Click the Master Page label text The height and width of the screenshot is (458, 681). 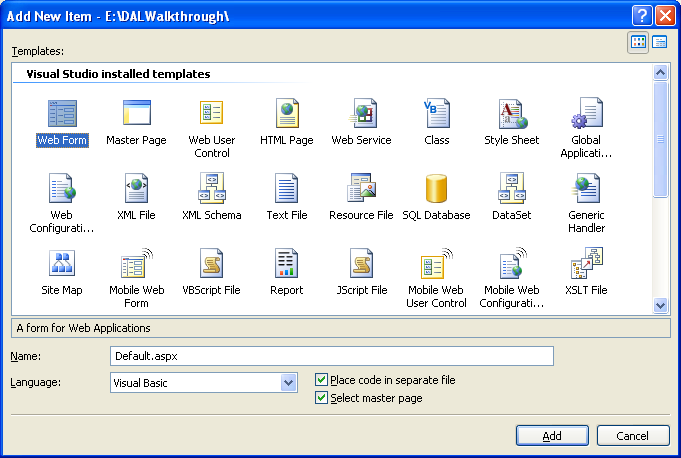136,140
